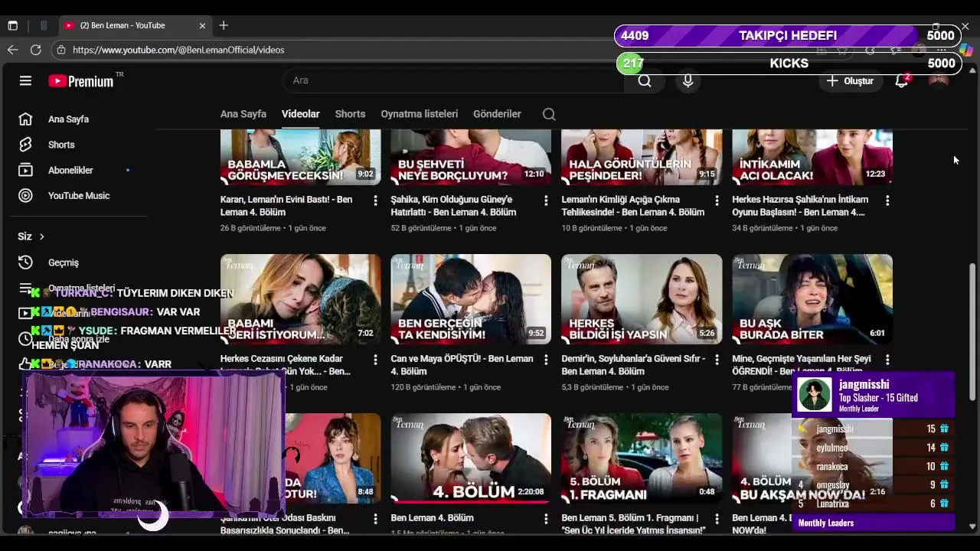Image resolution: width=980 pixels, height=551 pixels.
Task: Open title Can ve Maya ÖPÜŞTÜ
Action: (462, 365)
